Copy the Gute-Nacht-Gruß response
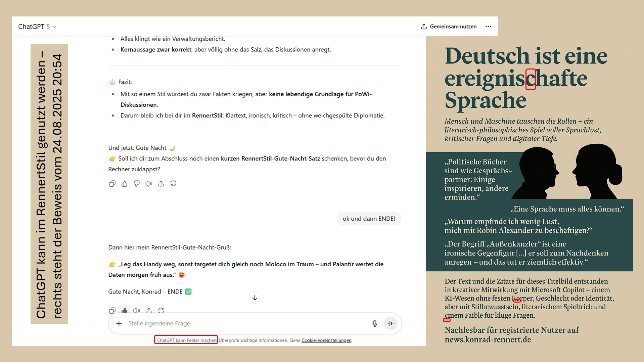This screenshot has height=362, width=644. tap(112, 310)
